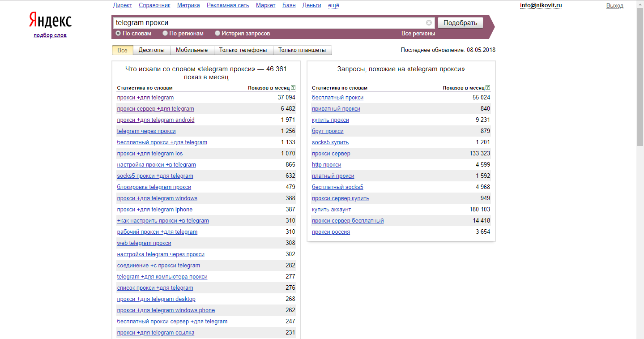The height and width of the screenshot is (339, 644).
Task: Open the 'прокси +для telegram' query link
Action: tap(145, 98)
